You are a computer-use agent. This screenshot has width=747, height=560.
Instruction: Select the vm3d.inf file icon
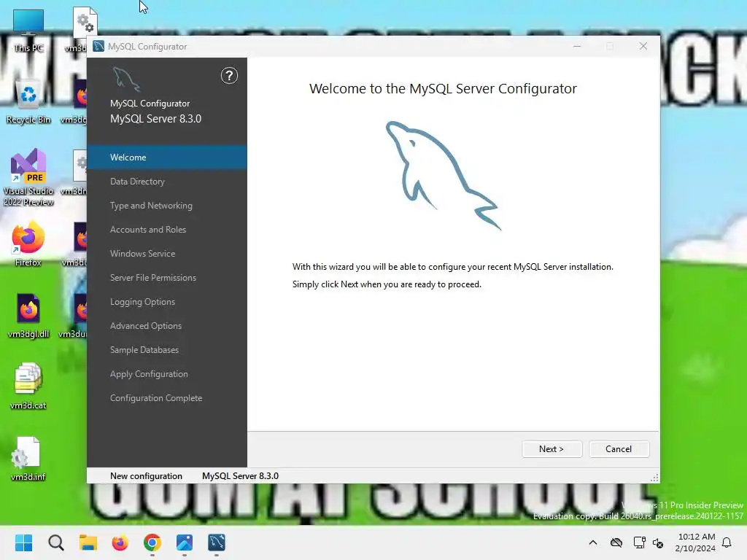click(x=28, y=459)
